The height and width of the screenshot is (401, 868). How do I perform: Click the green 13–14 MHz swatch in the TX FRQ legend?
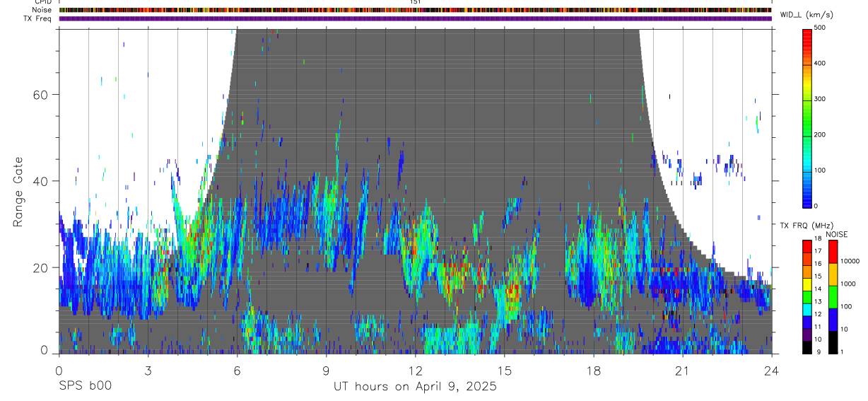pyautogui.click(x=807, y=296)
